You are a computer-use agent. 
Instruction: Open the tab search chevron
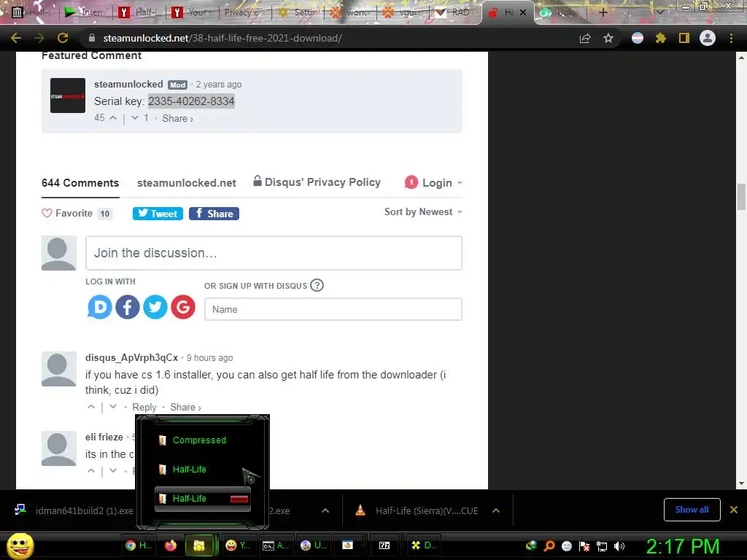coord(659,12)
